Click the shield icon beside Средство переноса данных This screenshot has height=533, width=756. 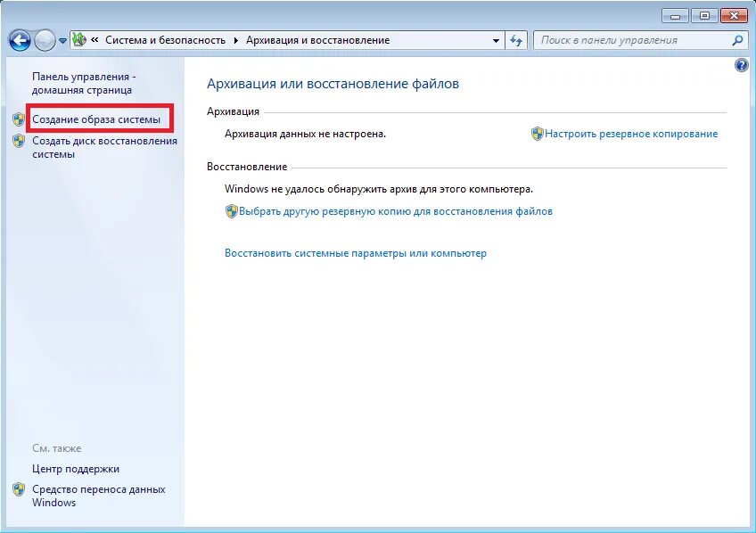(19, 489)
